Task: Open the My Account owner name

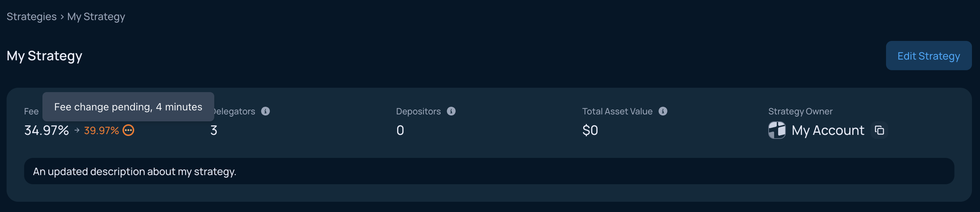Action: pos(828,130)
